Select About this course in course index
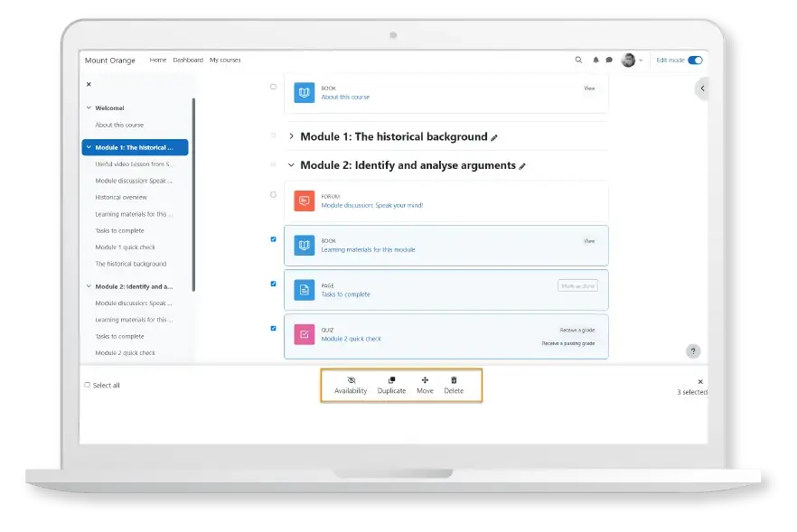Screen dimensions: 797x532 coord(119,125)
